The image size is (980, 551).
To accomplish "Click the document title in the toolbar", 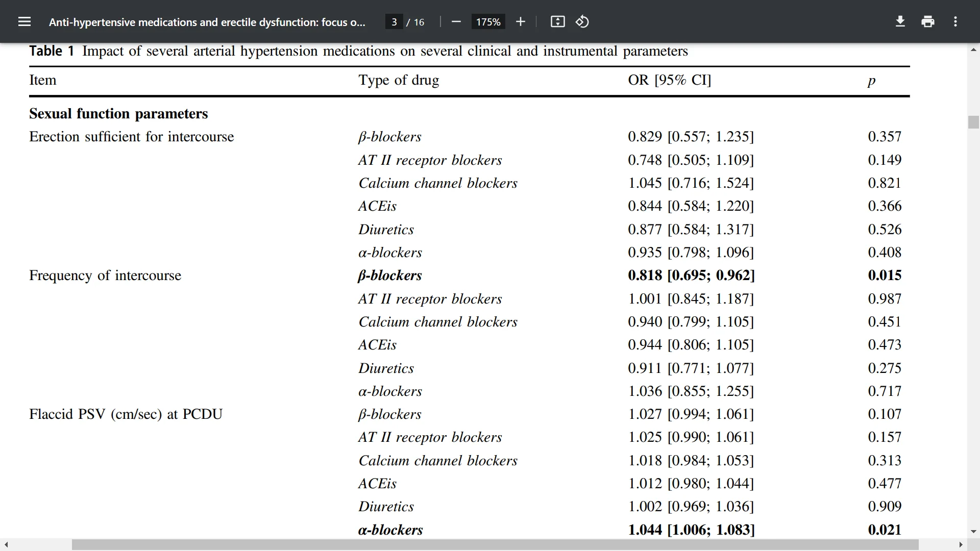I will pos(207,22).
